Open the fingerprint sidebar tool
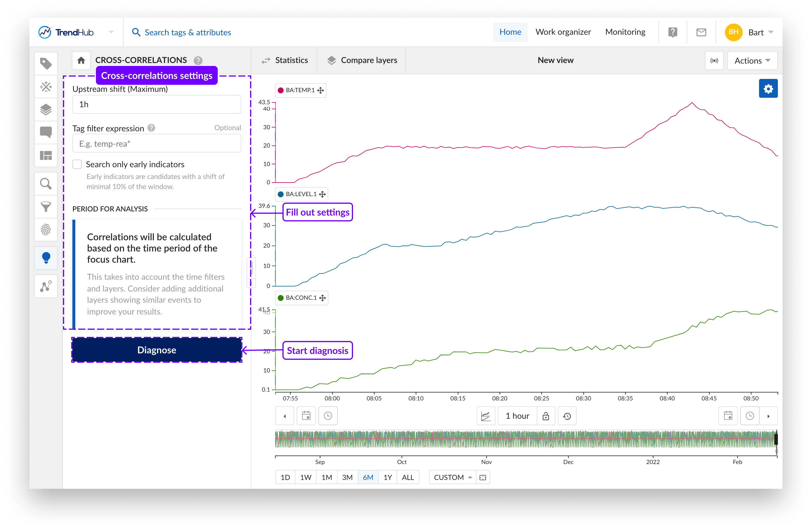Image resolution: width=812 pixels, height=530 pixels. click(46, 229)
